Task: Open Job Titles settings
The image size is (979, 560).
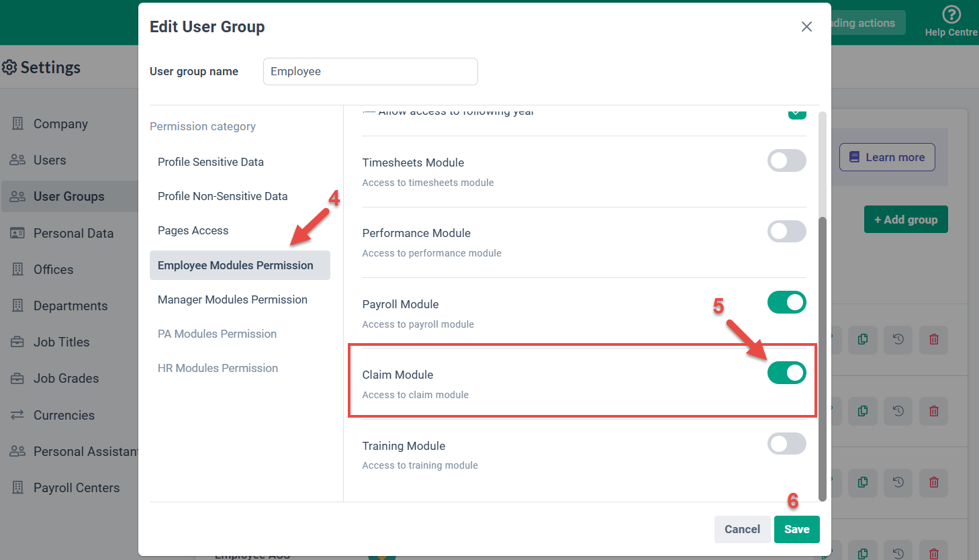Action: point(61,342)
